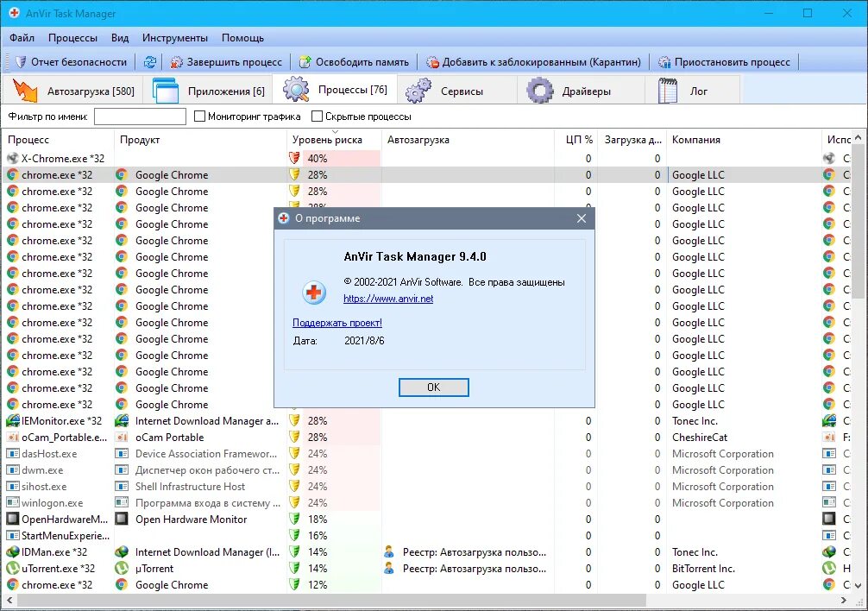868x611 pixels.
Task: Click the X-Chrome.exe process icon
Action: click(13, 158)
